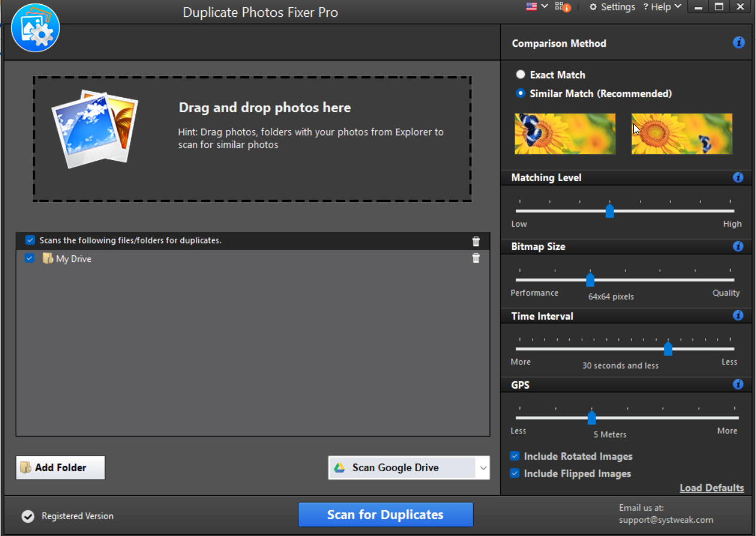The width and height of the screenshot is (756, 536).
Task: Uncheck the My Drive folder entry
Action: tap(29, 258)
